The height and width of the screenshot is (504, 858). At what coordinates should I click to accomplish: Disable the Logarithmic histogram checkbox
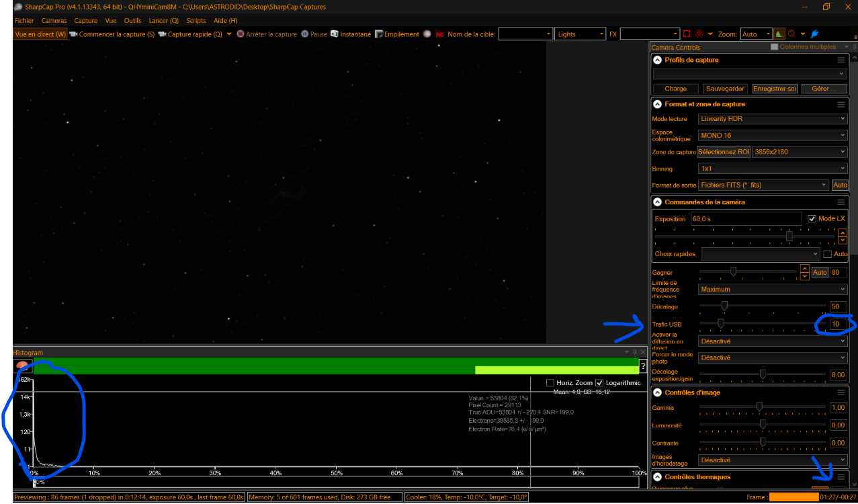[x=600, y=383]
